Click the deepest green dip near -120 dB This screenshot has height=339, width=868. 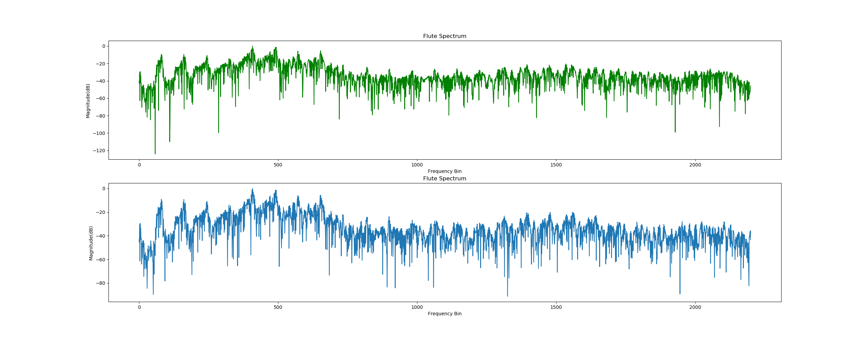tap(155, 153)
